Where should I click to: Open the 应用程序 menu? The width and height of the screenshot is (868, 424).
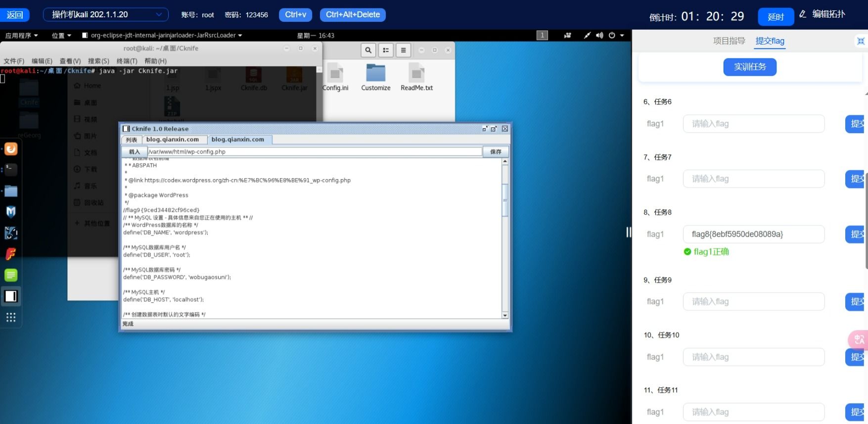click(21, 35)
